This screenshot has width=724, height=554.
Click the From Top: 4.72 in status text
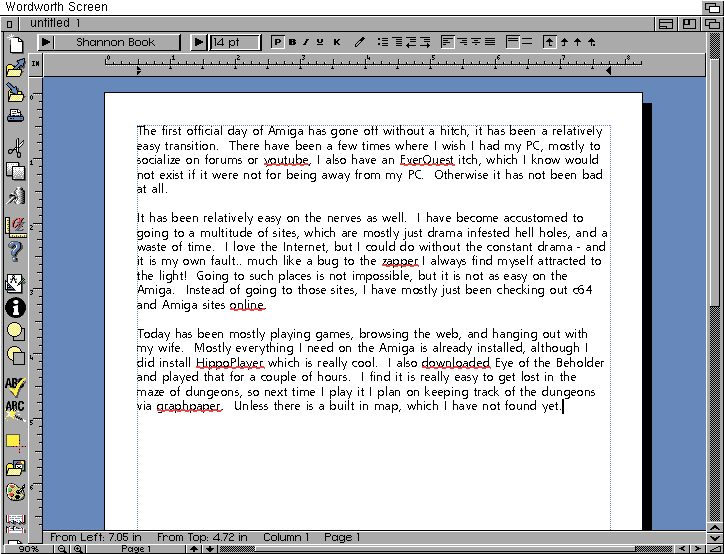click(x=202, y=537)
